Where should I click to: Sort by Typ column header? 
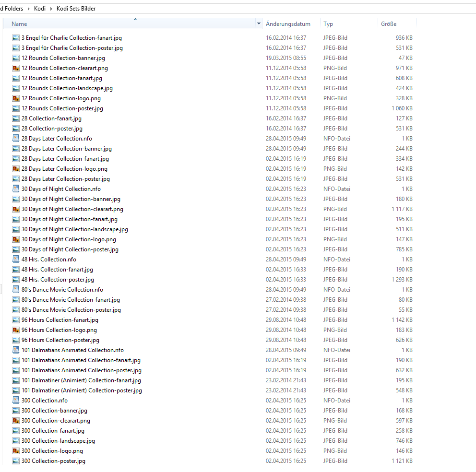click(x=328, y=24)
